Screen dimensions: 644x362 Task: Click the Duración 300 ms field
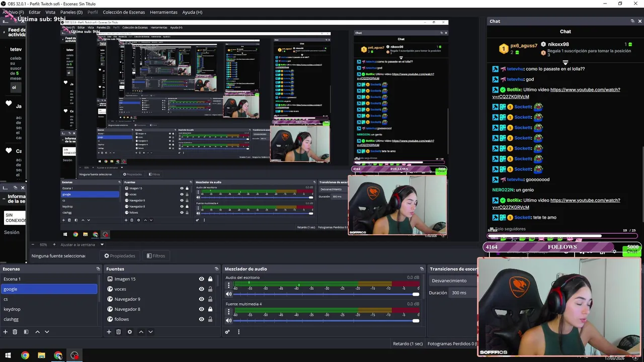pyautogui.click(x=463, y=293)
